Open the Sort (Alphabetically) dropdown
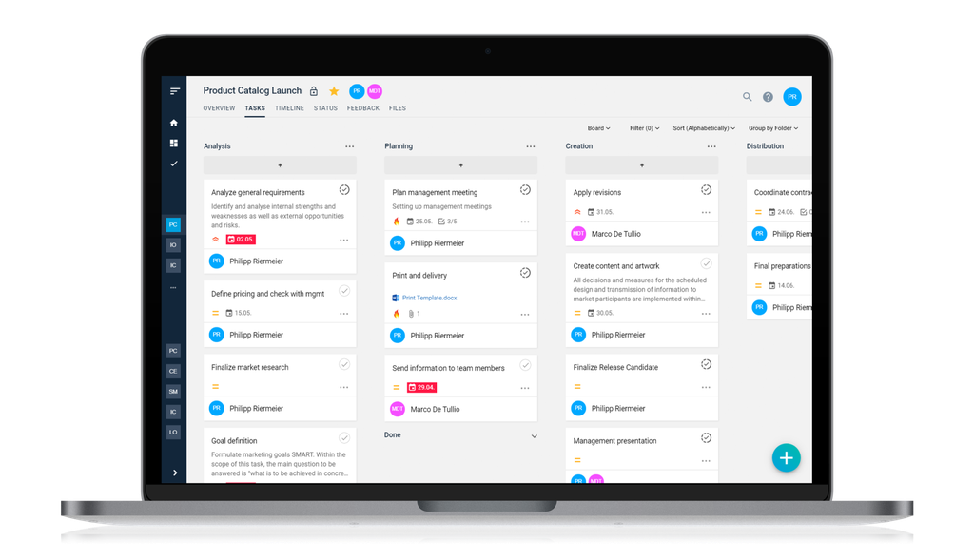This screenshot has width=974, height=560. pos(704,128)
